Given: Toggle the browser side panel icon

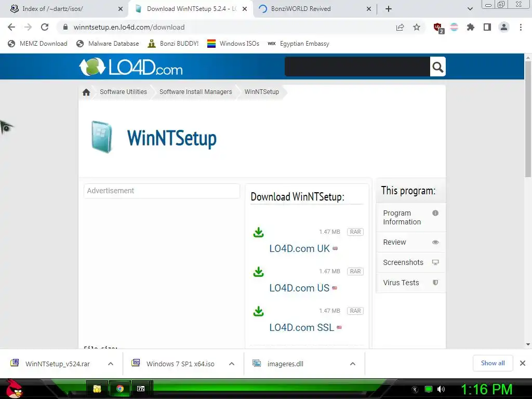Looking at the screenshot, I should [x=487, y=27].
